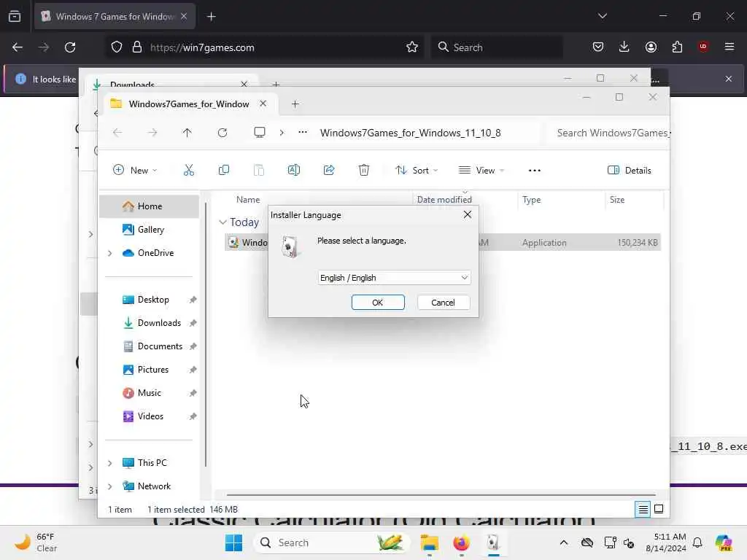Expand the This PC tree node
Viewport: 747px width, 560px height.
(110, 463)
